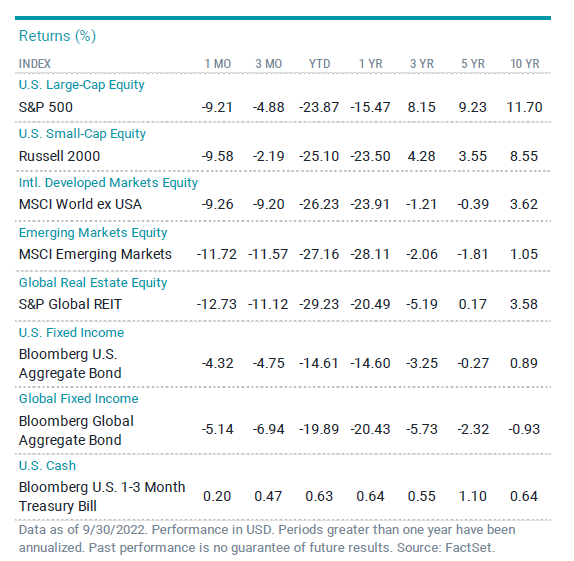Click the 'Returns (%)' table title

(57, 36)
